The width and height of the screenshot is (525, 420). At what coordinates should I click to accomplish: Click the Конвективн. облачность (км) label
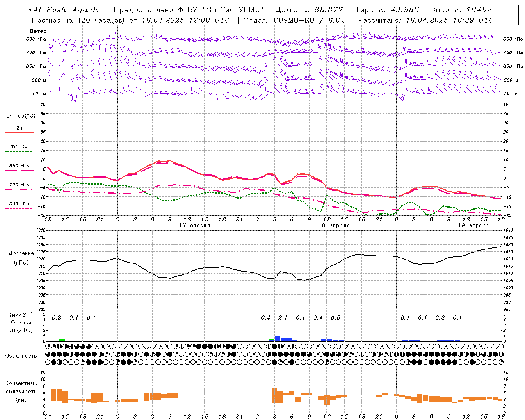pyautogui.click(x=21, y=392)
